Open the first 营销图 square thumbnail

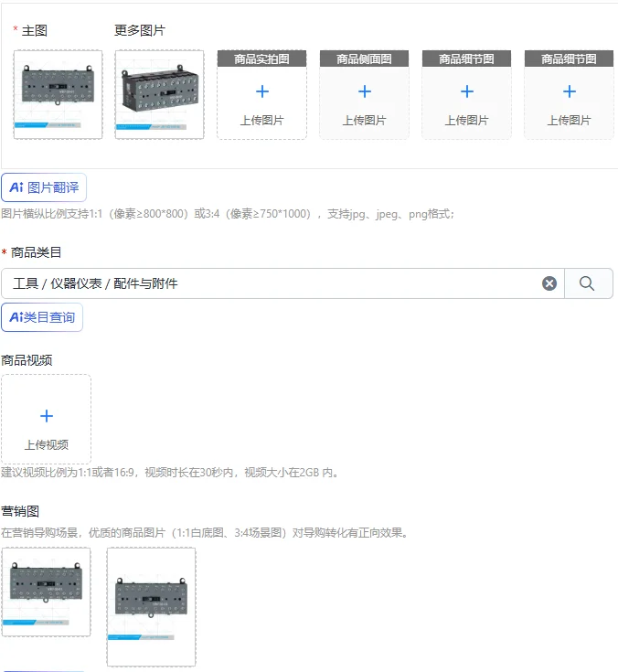(x=47, y=592)
